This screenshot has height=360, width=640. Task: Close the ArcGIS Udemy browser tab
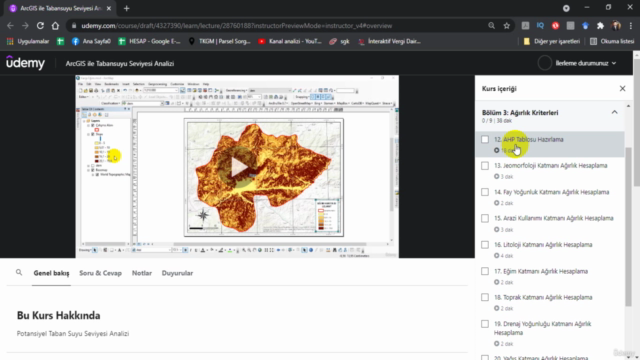click(x=109, y=8)
